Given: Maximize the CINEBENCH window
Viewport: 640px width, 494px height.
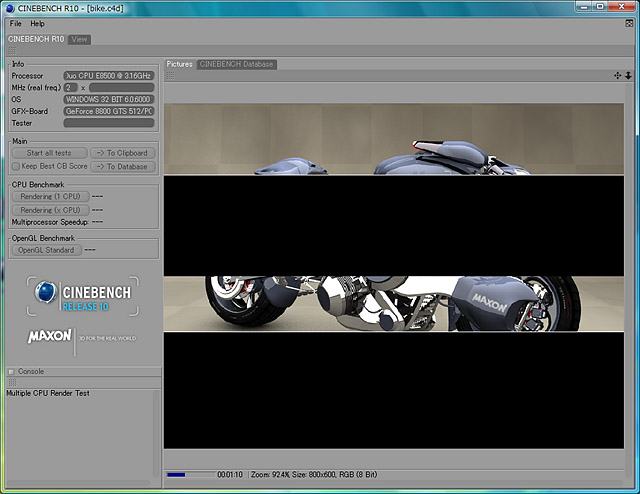Looking at the screenshot, I should (x=601, y=6).
